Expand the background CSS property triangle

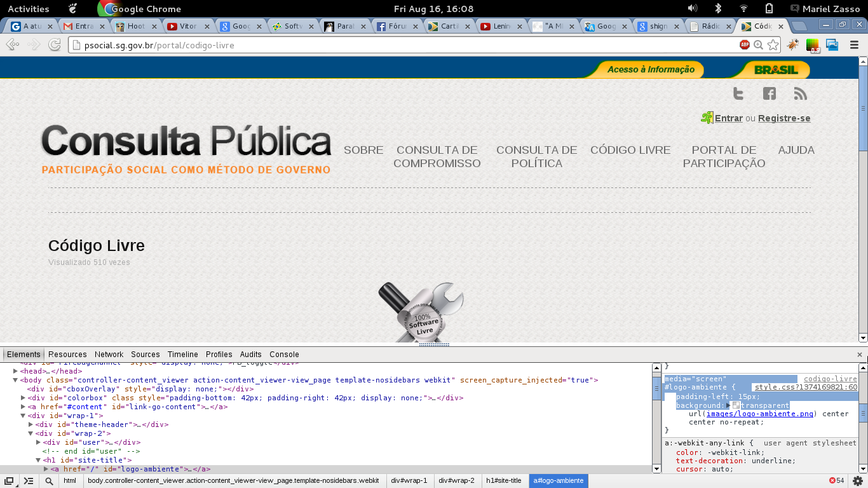point(728,405)
